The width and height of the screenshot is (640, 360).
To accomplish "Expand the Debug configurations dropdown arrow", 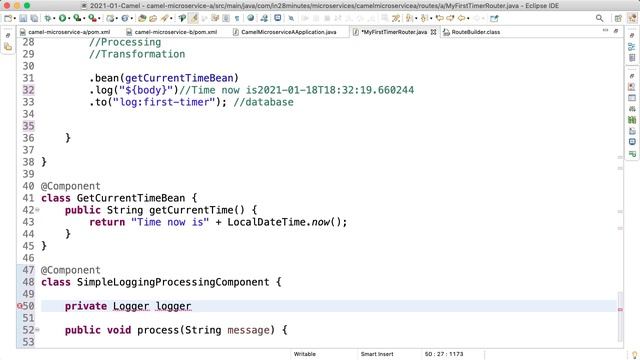I will 55,18.
